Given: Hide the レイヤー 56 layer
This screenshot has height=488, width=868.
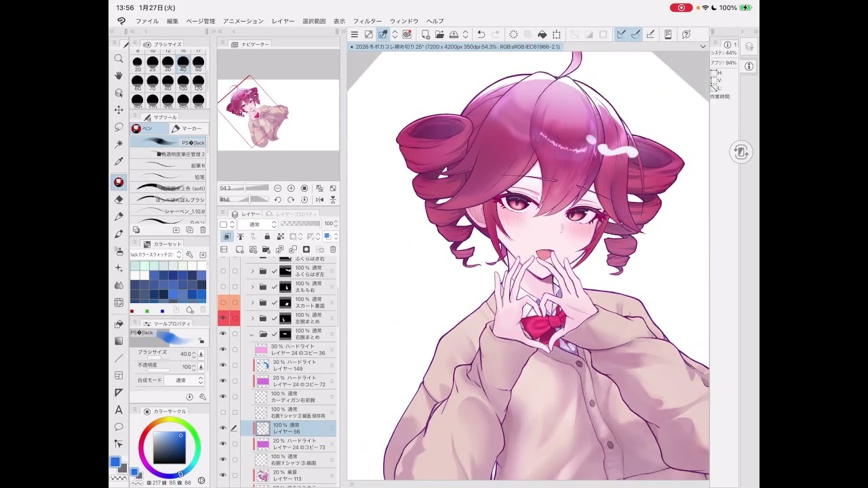Looking at the screenshot, I should (222, 428).
